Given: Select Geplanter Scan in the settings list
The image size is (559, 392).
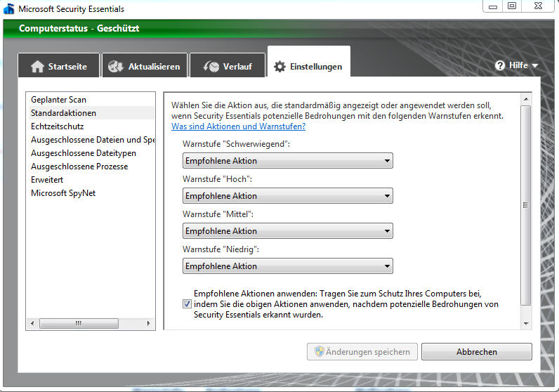Looking at the screenshot, I should pos(92,100).
